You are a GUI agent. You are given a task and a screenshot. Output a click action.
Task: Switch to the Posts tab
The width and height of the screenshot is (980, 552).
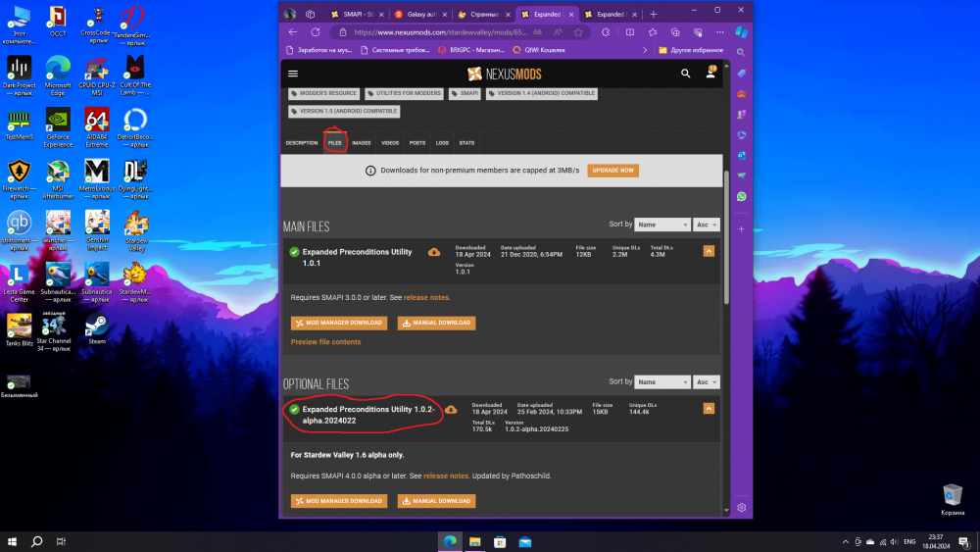coord(417,143)
